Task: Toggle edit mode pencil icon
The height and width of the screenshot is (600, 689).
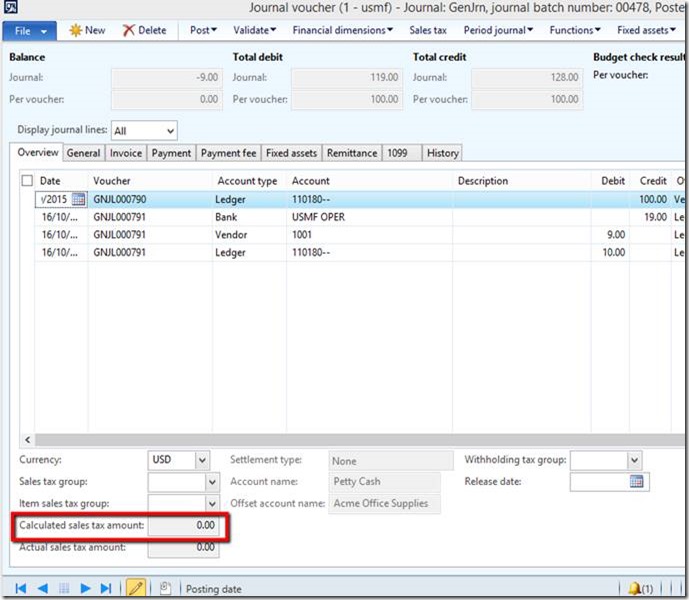Action: point(135,588)
